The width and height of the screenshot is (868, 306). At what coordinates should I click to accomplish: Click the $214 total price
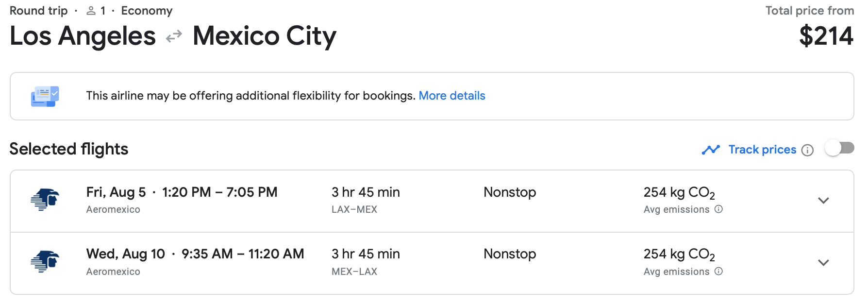(826, 36)
